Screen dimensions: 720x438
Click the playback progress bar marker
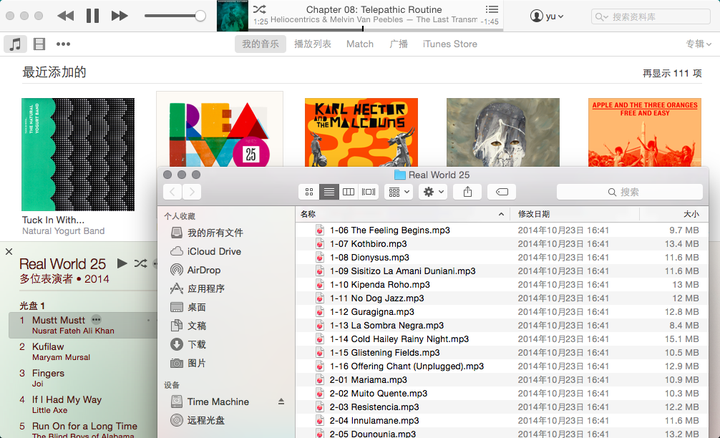pyautogui.click(x=363, y=29)
